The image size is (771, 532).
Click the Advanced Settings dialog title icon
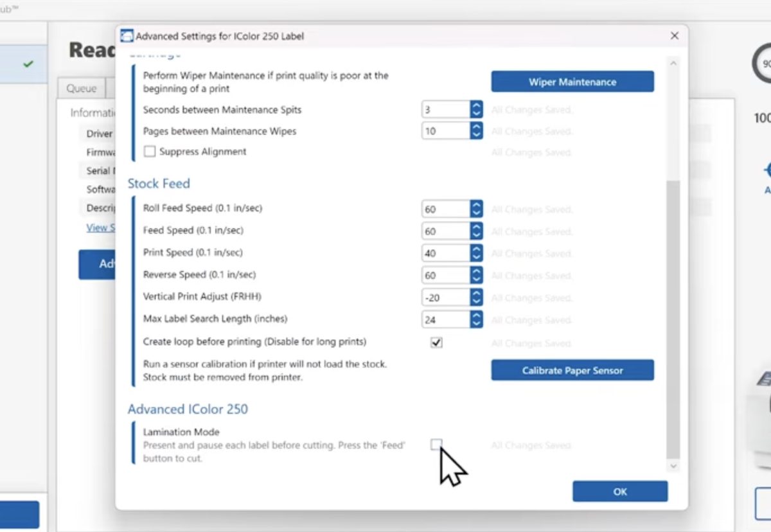127,36
